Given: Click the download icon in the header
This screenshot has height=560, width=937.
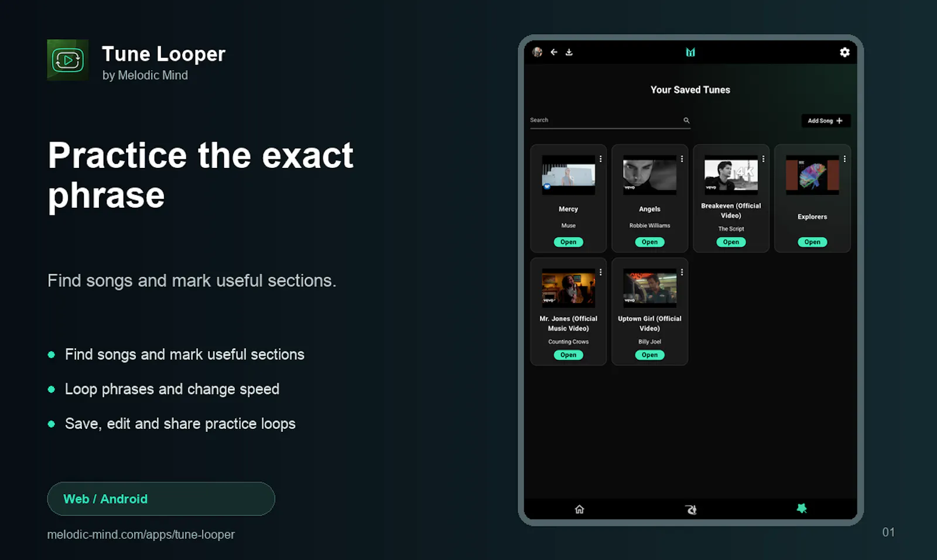Looking at the screenshot, I should tap(569, 52).
